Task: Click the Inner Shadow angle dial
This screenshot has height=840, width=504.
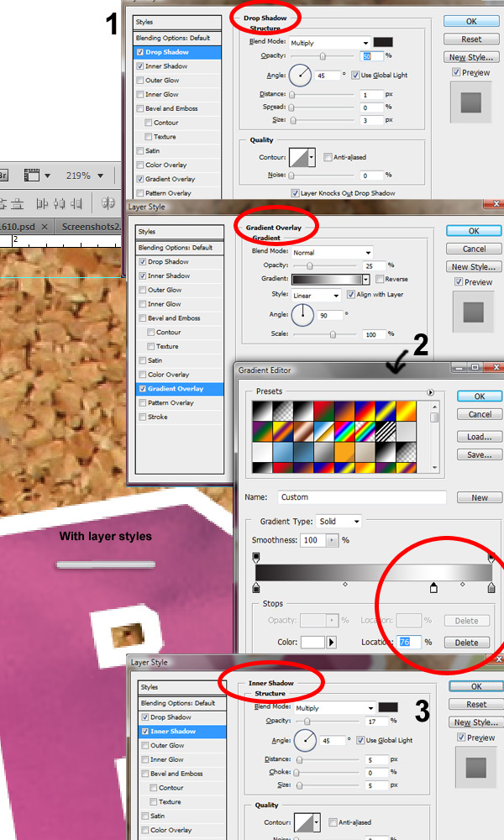Action: tap(306, 740)
